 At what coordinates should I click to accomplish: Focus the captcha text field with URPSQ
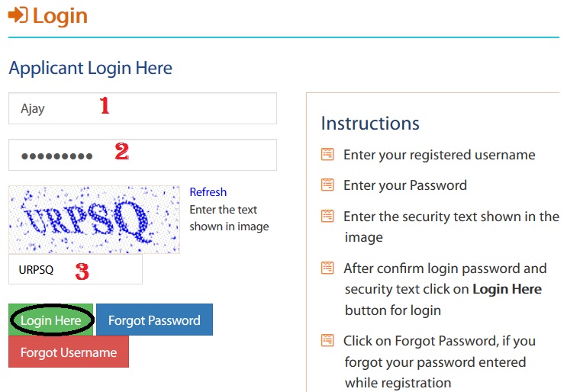pyautogui.click(x=76, y=269)
